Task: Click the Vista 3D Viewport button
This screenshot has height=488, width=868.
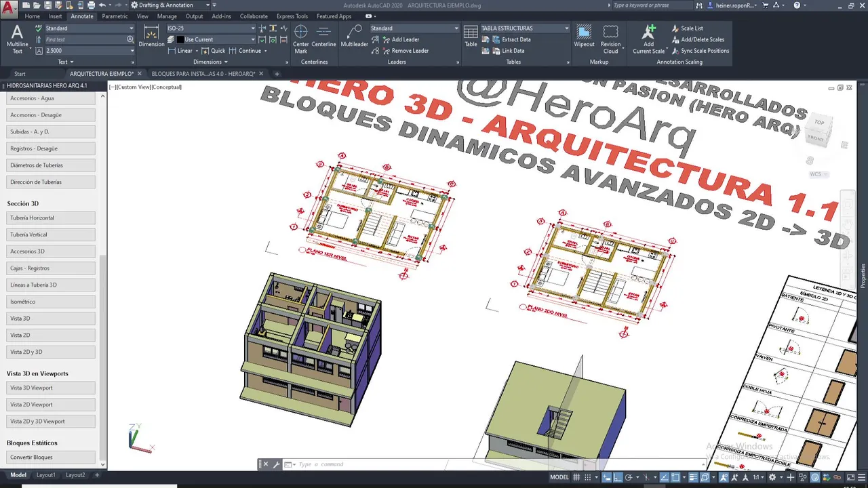Action: 51,388
